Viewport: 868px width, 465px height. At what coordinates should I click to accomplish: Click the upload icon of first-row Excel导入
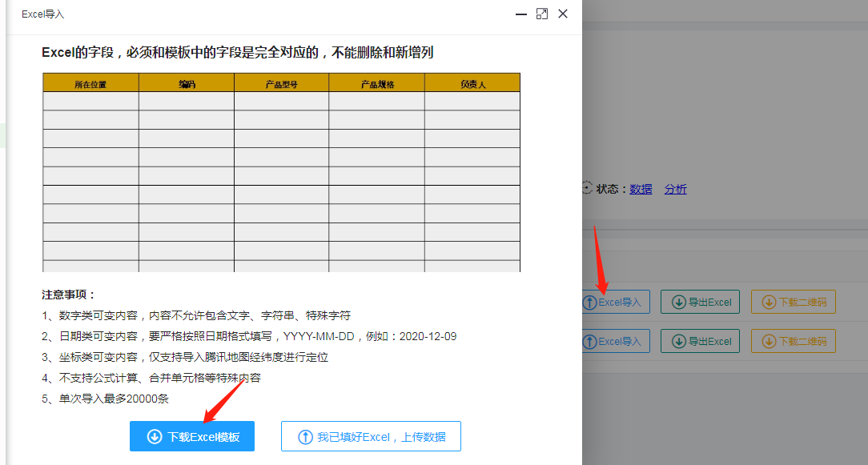[x=590, y=303]
